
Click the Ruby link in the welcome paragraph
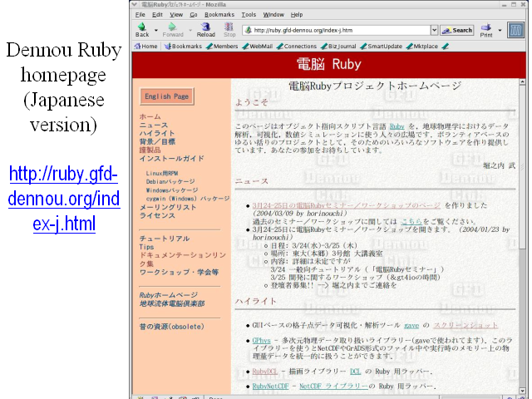coord(397,126)
